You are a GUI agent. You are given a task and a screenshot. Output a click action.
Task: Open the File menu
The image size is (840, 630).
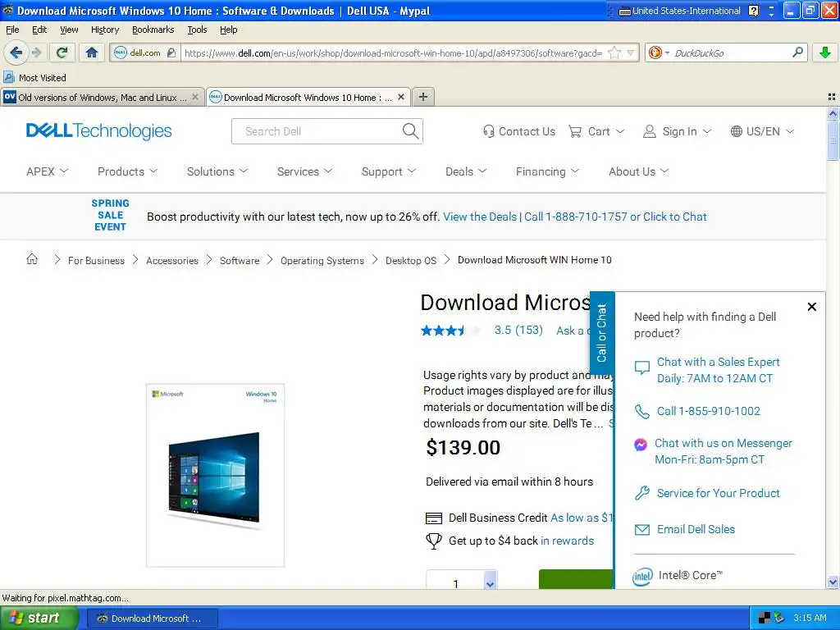12,30
